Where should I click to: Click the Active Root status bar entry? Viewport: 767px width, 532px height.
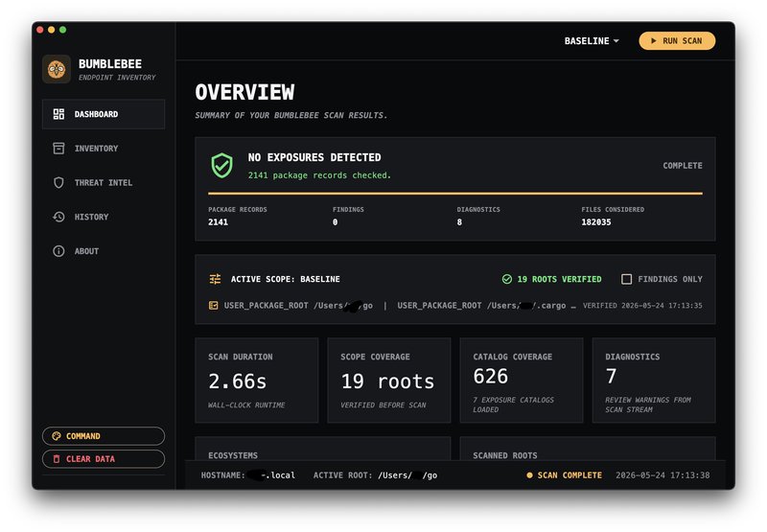(x=375, y=475)
